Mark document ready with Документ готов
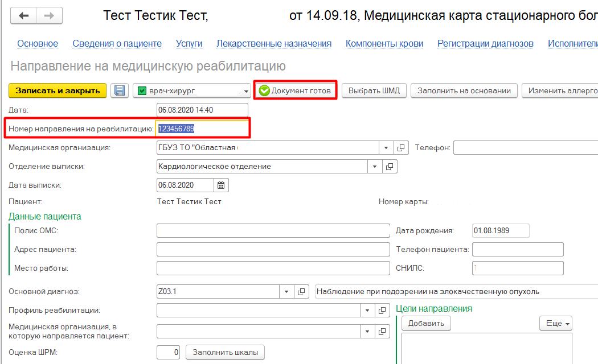 [295, 91]
